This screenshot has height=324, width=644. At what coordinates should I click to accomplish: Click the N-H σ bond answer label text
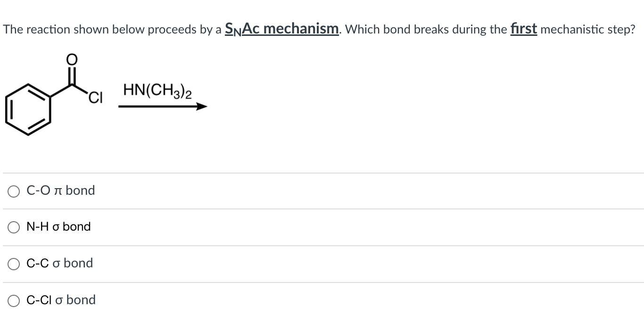pyautogui.click(x=58, y=227)
